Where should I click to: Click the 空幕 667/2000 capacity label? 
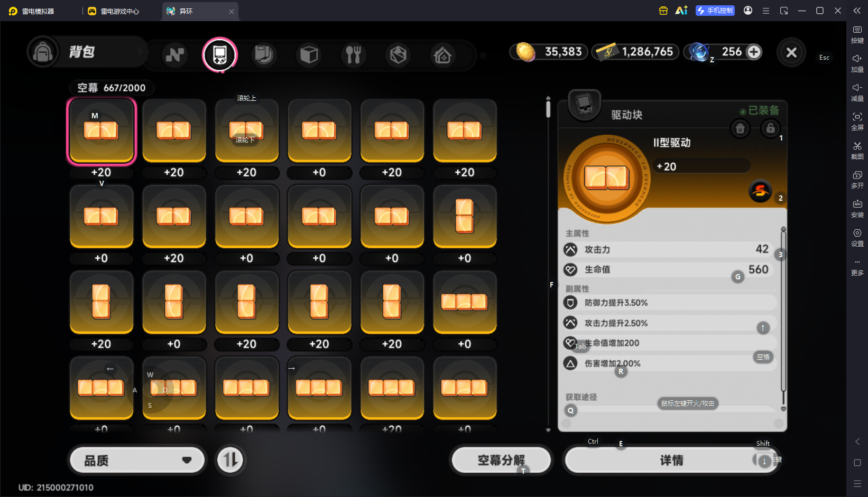(112, 88)
